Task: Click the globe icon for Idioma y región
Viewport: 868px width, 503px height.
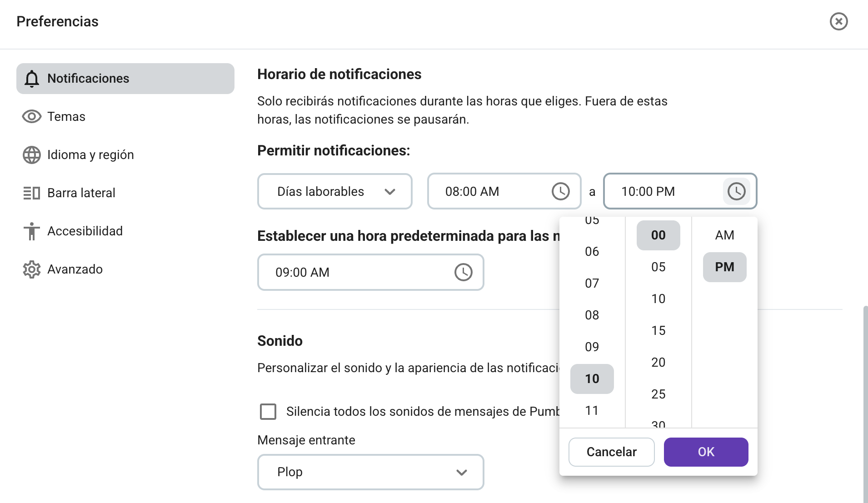Action: [x=31, y=154]
